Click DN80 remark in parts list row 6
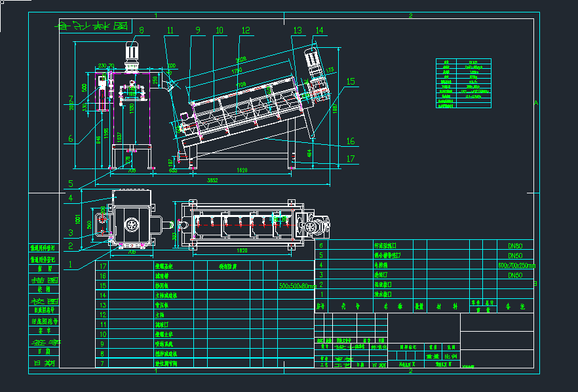Screen dimensions: 578x392 (515, 246)
